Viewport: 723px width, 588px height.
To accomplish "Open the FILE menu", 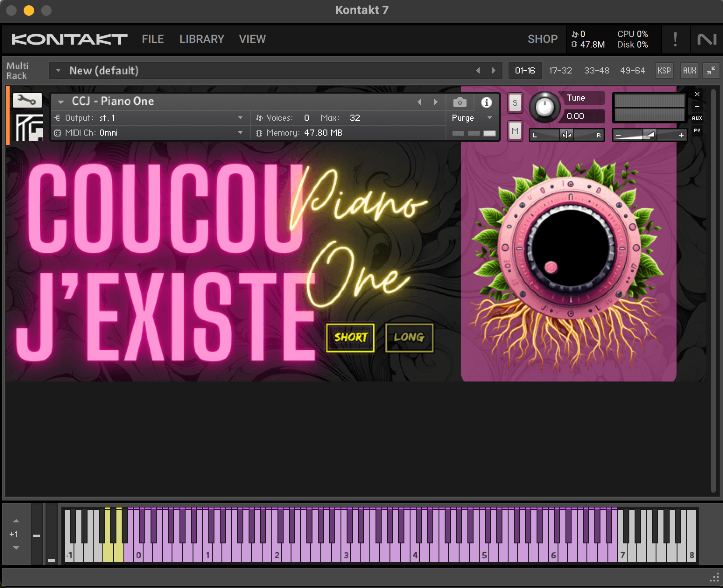I will pos(153,39).
